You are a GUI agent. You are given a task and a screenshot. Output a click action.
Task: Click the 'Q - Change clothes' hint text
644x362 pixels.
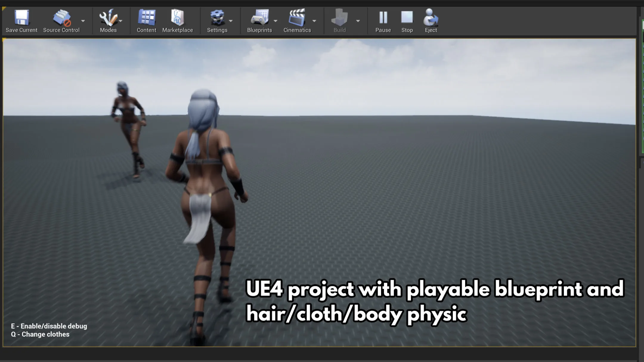(40, 334)
